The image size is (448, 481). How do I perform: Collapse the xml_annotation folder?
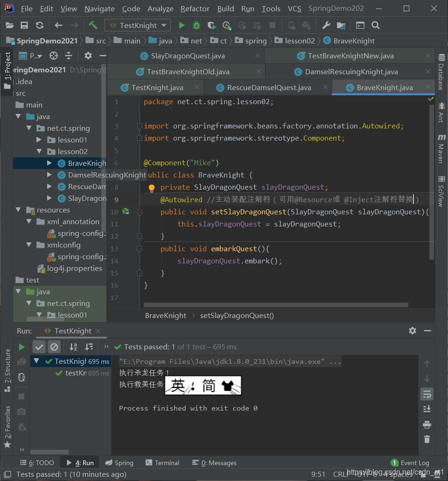[x=29, y=221]
